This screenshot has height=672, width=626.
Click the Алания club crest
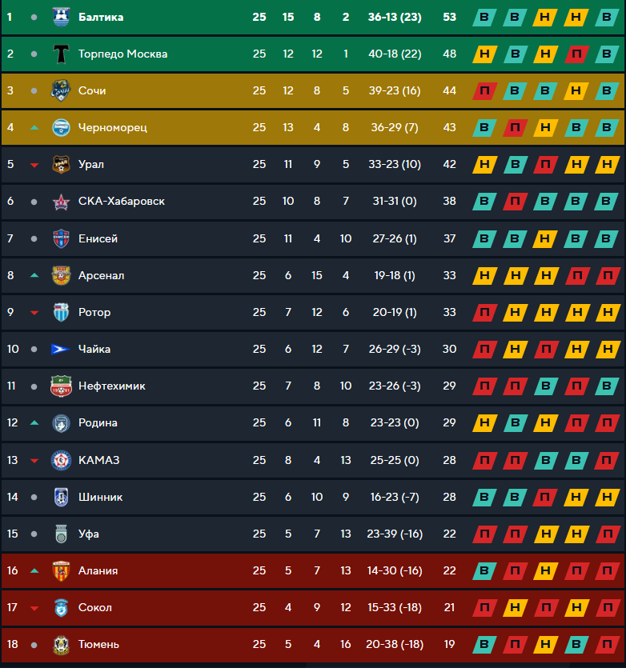pos(61,571)
